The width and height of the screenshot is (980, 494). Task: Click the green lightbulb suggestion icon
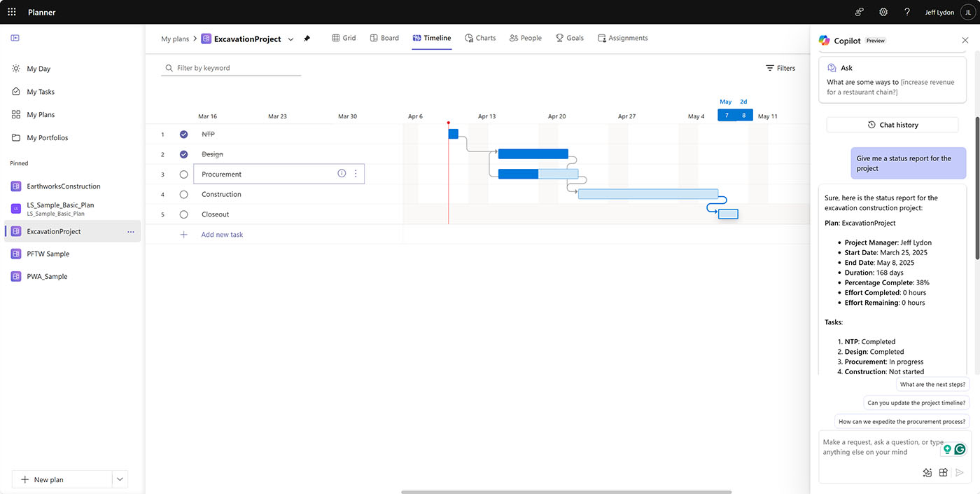947,449
